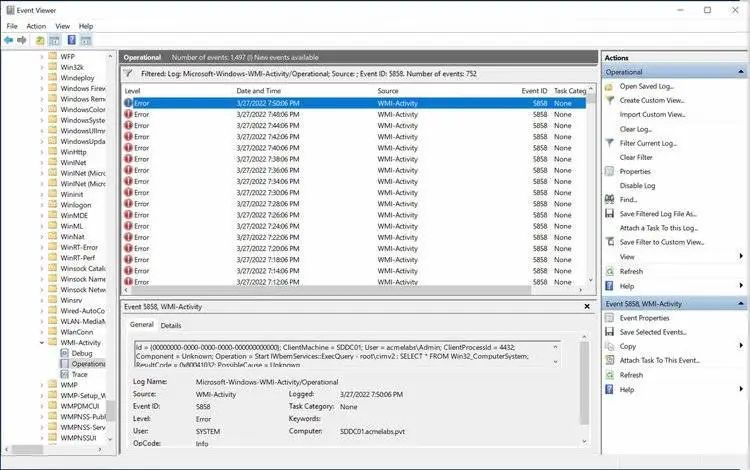This screenshot has height=470, width=750.
Task: Click the Create Custom View funnel icon
Action: pos(610,100)
